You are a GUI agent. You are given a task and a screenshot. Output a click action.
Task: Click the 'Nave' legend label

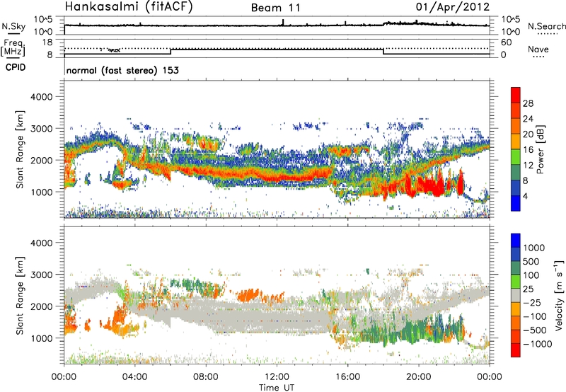(538, 49)
